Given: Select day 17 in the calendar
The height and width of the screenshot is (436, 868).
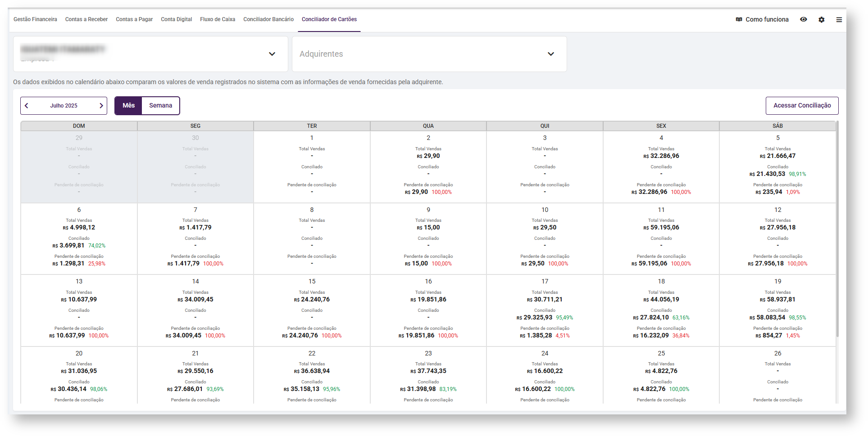Looking at the screenshot, I should click(x=545, y=310).
